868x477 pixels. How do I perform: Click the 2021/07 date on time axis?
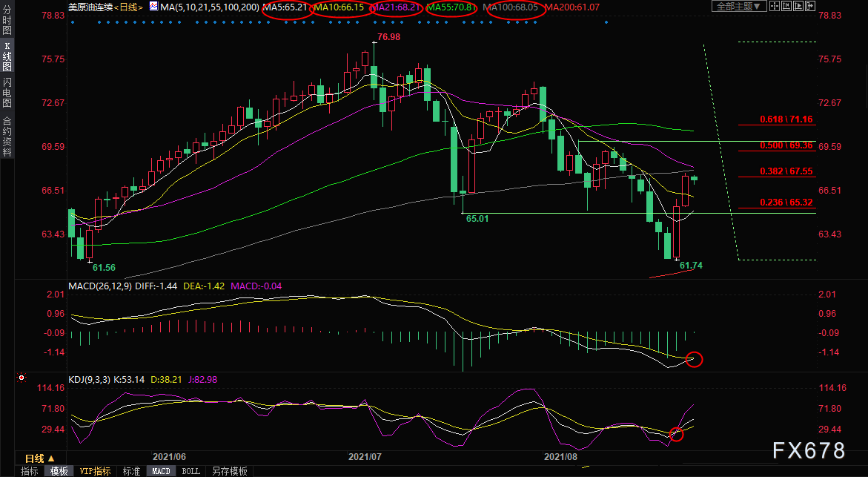(x=365, y=456)
